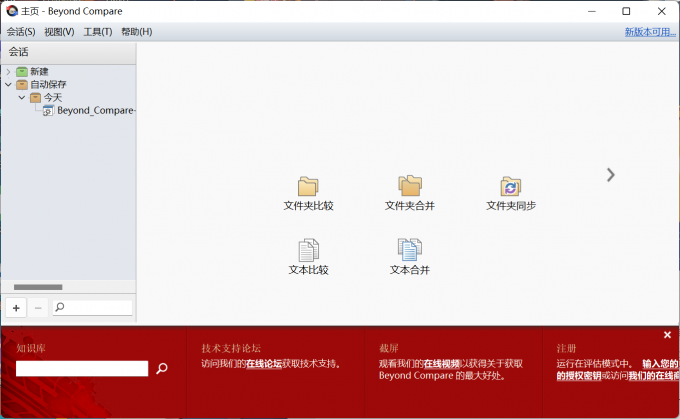This screenshot has width=680, height=419.
Task: Open the 文本比较 text compare session
Action: coord(308,257)
